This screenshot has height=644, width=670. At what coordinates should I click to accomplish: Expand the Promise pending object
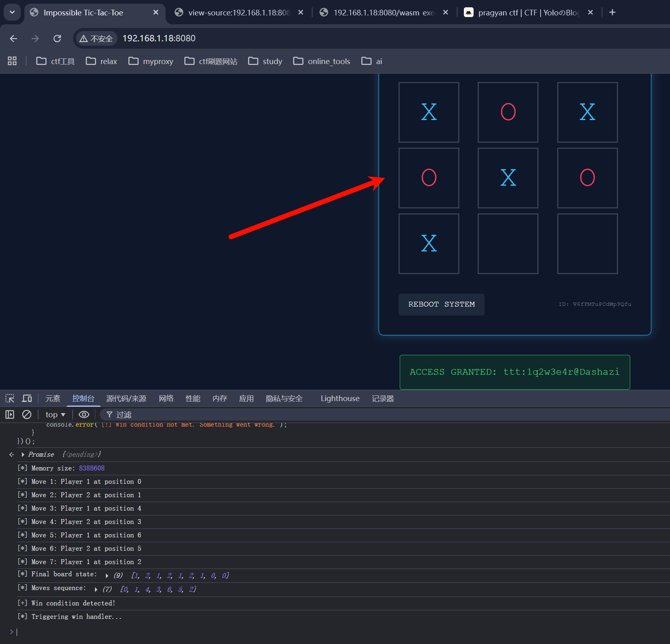[23, 455]
